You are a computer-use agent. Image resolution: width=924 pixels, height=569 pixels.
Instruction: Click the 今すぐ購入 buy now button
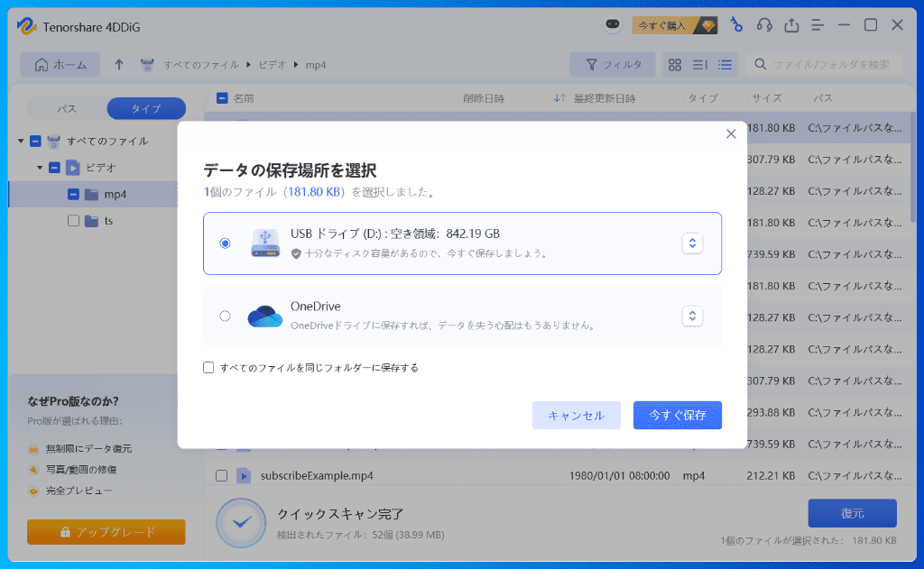(x=675, y=25)
